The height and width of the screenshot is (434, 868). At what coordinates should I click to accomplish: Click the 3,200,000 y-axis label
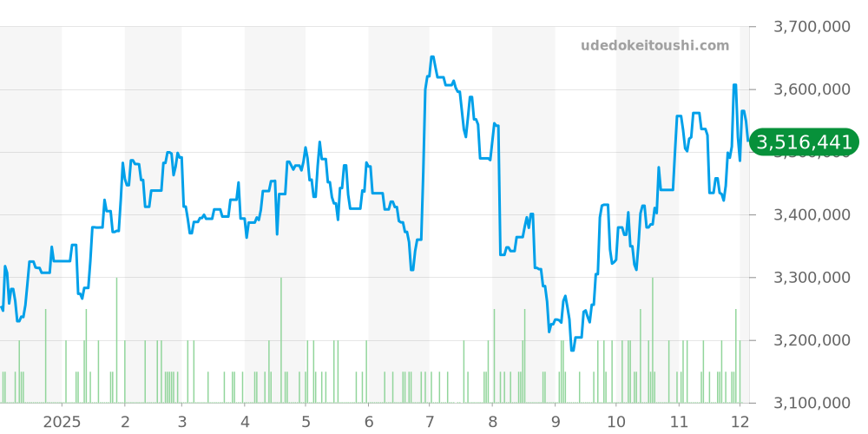(x=812, y=340)
